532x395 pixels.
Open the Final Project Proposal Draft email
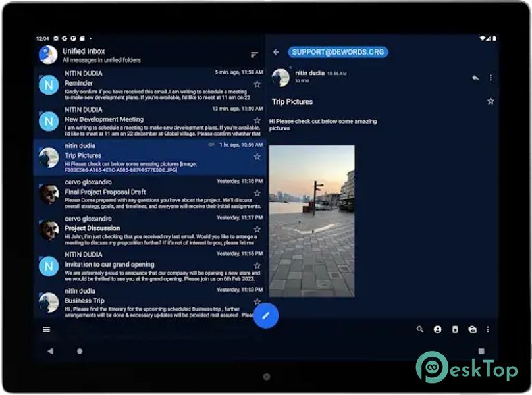150,194
